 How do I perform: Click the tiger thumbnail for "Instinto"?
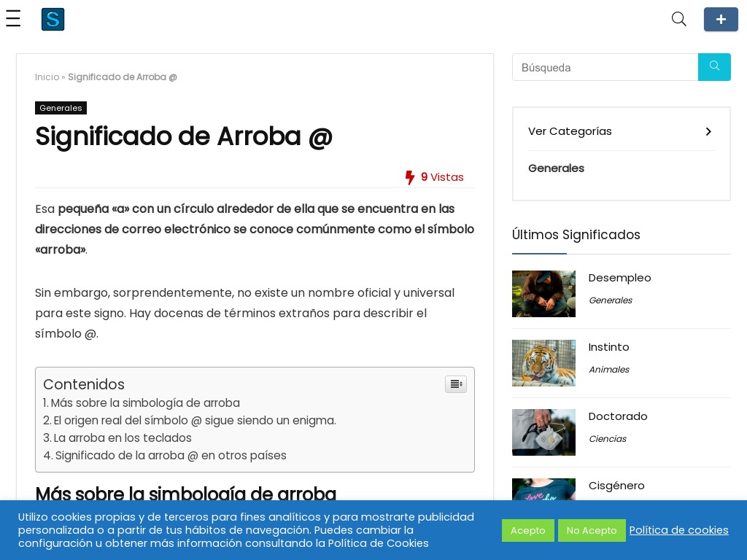point(543,363)
